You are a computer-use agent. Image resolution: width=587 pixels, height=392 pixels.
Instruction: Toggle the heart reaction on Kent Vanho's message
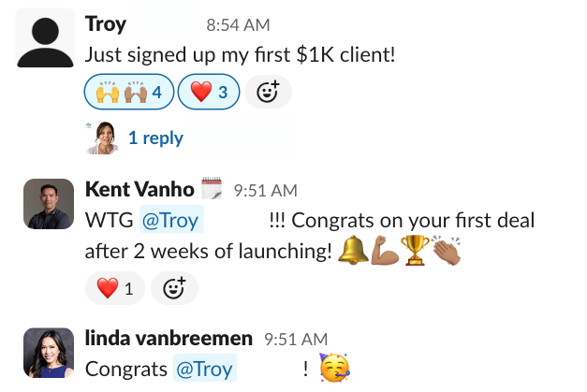(114, 288)
